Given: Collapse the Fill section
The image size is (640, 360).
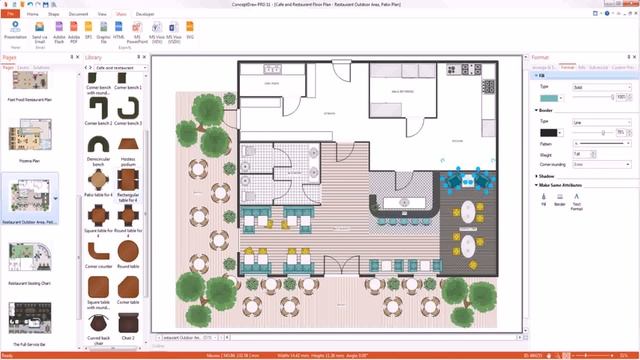Looking at the screenshot, I should coord(536,76).
